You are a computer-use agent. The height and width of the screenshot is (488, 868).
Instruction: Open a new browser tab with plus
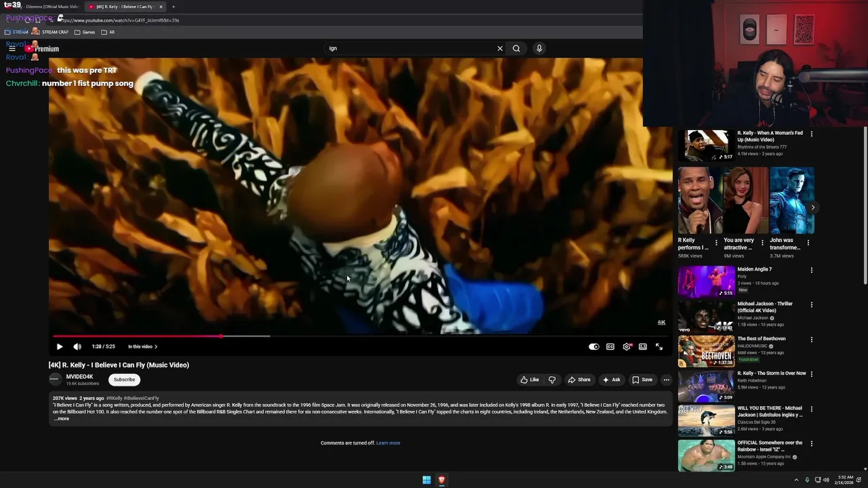173,7
